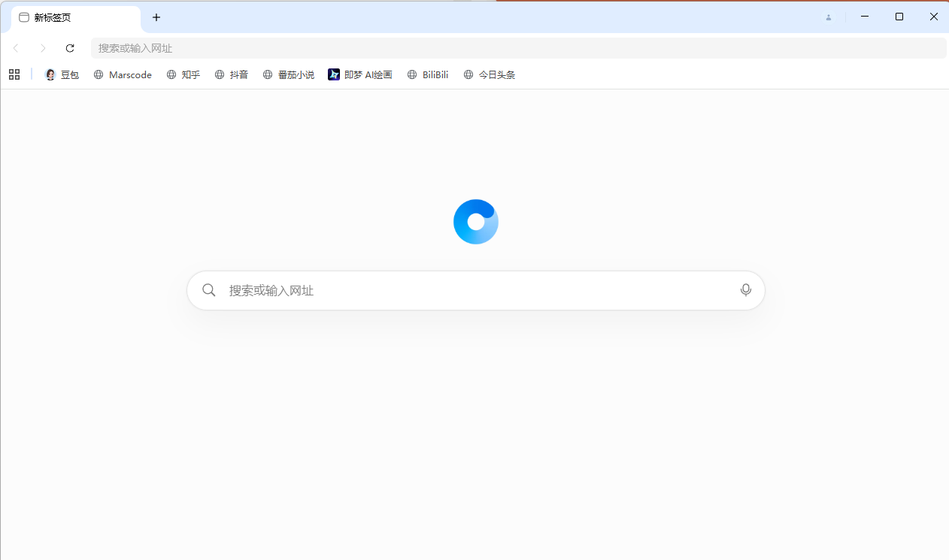The width and height of the screenshot is (949, 560).
Task: Open the 豆包 bookmark
Action: pyautogui.click(x=62, y=74)
